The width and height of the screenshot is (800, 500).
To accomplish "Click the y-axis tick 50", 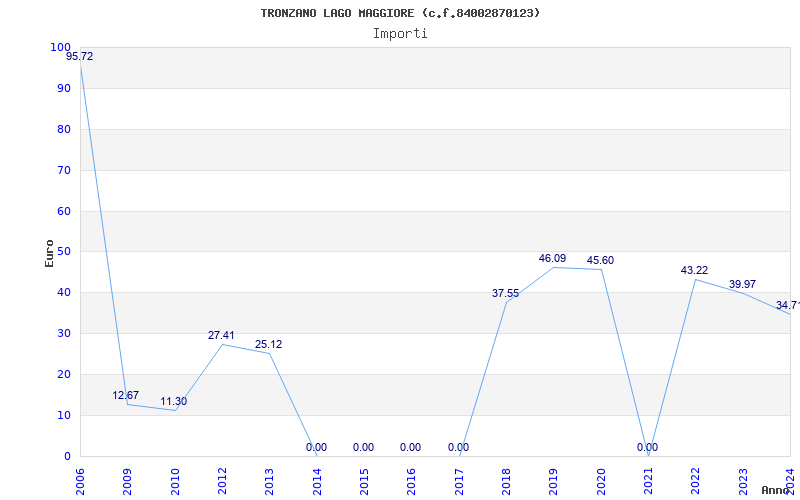I will 64,252.
